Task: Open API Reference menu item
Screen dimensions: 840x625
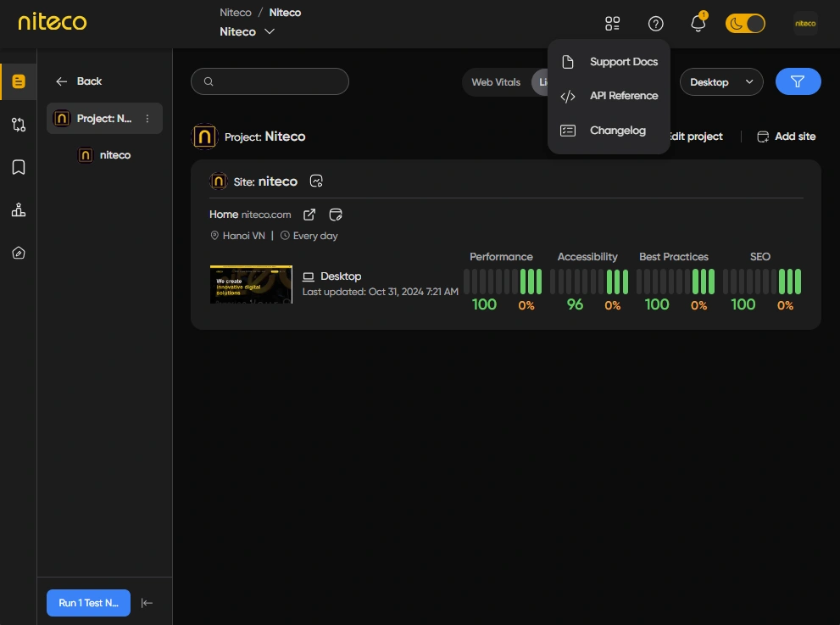Action: (x=609, y=96)
